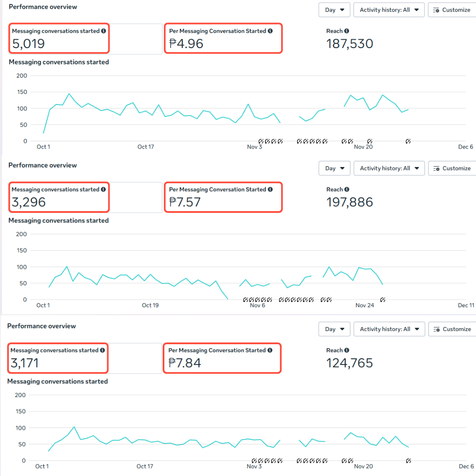Select the Reach 124,765 metric card

click(x=350, y=358)
